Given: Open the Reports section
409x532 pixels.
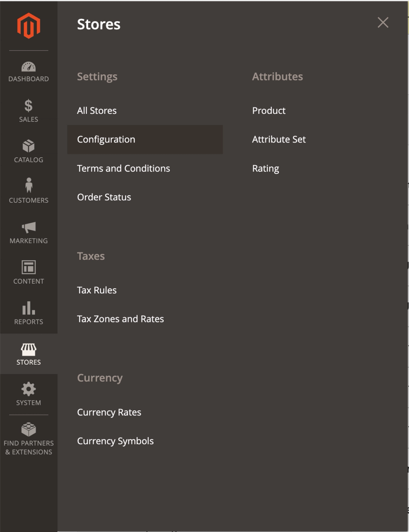Looking at the screenshot, I should click(28, 314).
